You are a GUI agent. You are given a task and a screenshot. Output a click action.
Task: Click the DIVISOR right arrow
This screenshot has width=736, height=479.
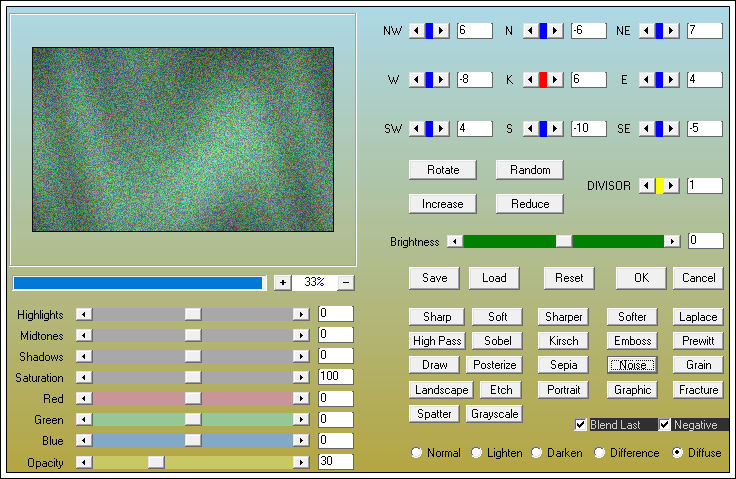673,186
